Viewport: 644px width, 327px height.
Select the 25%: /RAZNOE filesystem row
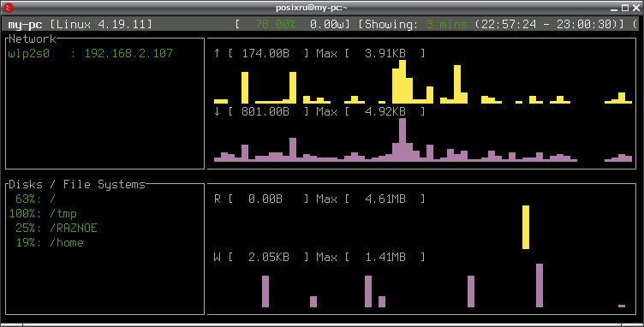[57, 228]
